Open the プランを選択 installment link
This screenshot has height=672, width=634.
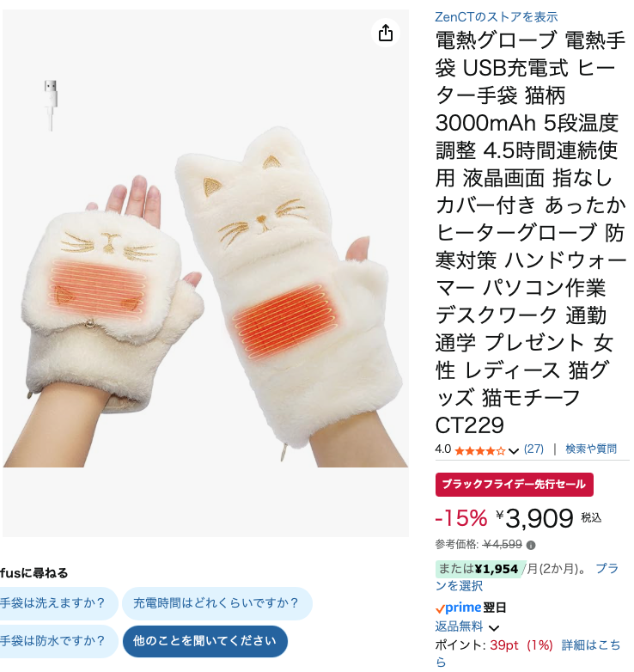[527, 577]
